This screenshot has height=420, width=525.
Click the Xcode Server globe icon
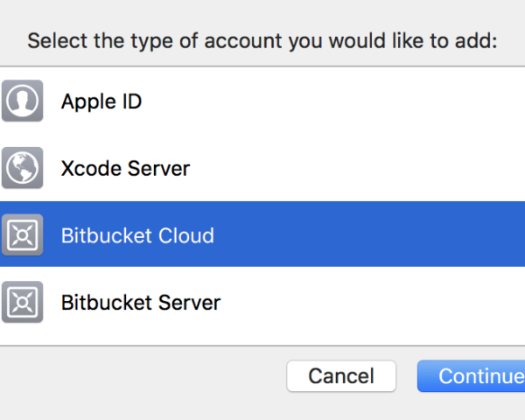(22, 168)
